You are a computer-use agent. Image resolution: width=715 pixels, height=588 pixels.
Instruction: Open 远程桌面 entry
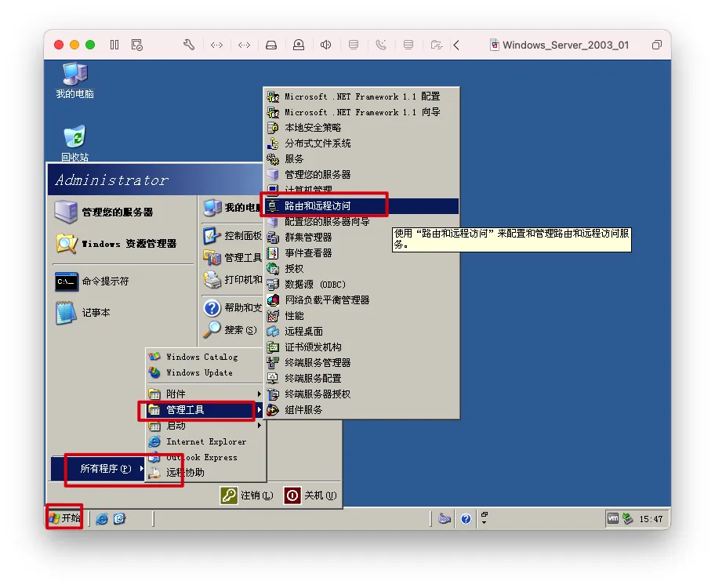pyautogui.click(x=361, y=331)
